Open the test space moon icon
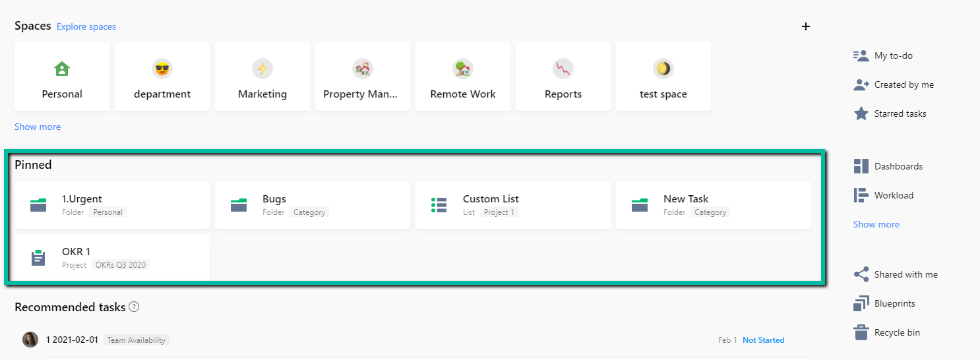The width and height of the screenshot is (980, 360). pyautogui.click(x=663, y=69)
